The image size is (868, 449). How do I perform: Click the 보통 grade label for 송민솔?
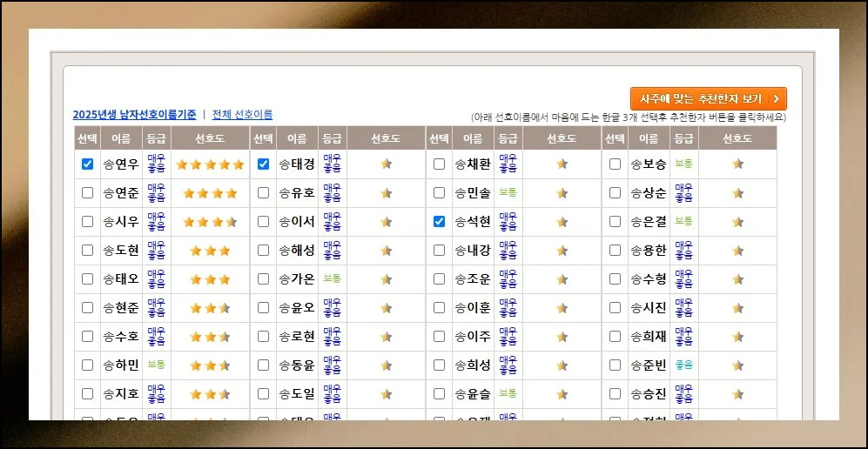tap(508, 192)
